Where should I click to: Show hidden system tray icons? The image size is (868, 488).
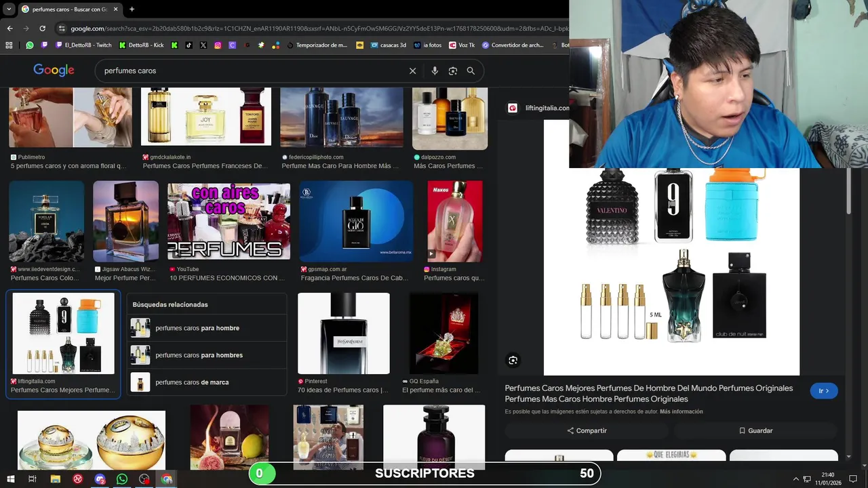click(795, 479)
